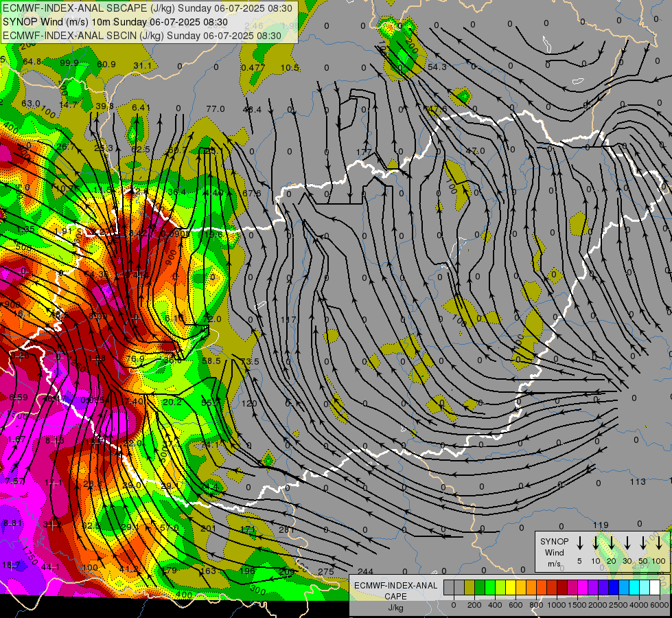Pick the white swatch ending at 6000

pos(654,587)
